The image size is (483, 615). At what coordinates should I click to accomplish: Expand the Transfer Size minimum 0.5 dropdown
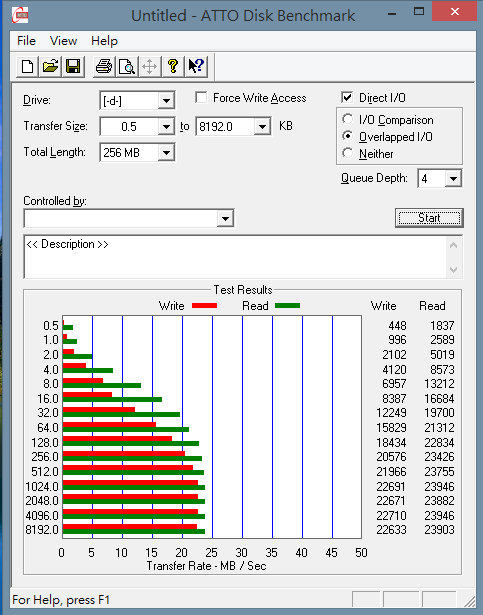(x=166, y=127)
